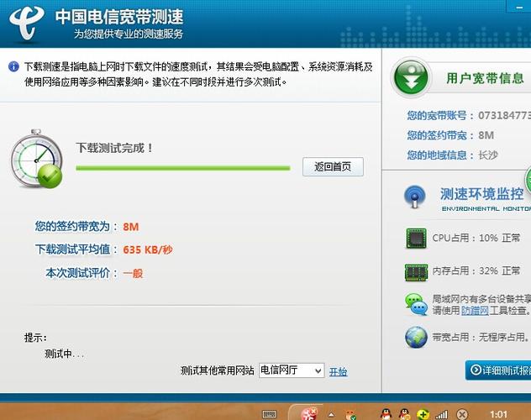Open the second QQ penguin tray icon
This screenshot has height=420, width=531.
click(404, 414)
